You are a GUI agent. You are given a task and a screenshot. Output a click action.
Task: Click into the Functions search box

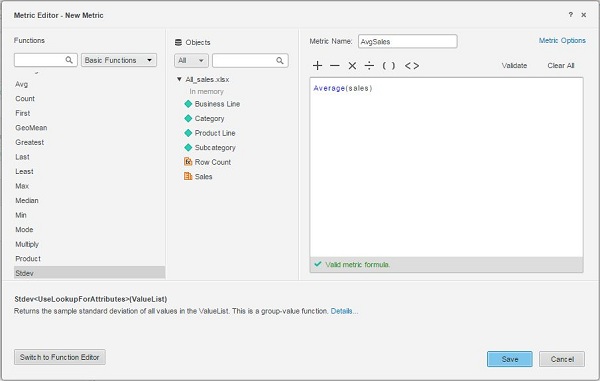coord(46,60)
